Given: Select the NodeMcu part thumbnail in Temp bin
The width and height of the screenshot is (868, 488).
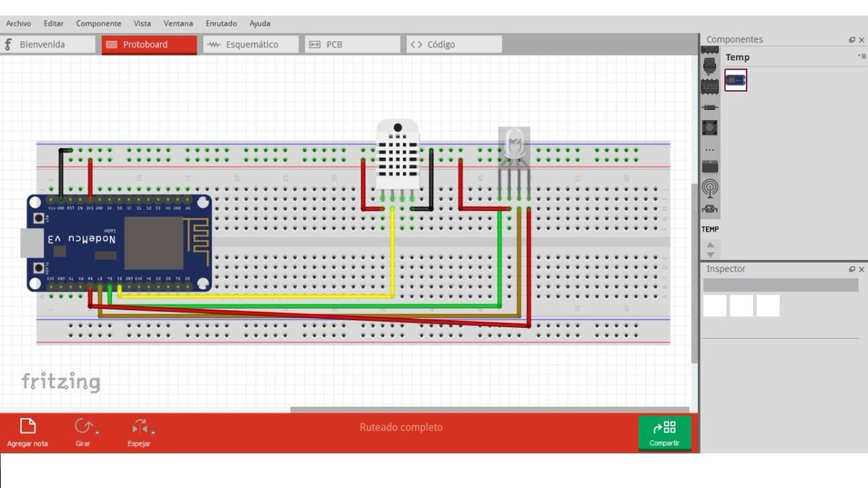Looking at the screenshot, I should pyautogui.click(x=736, y=80).
